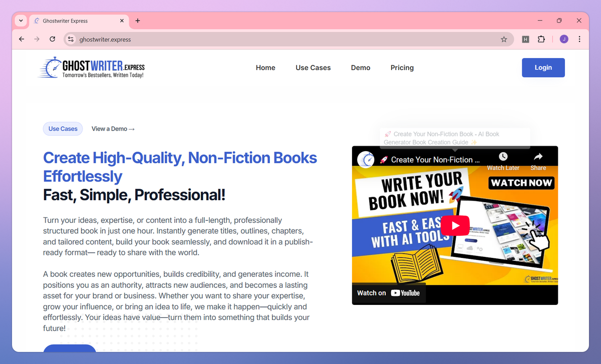Open the tab search dropdown arrow
This screenshot has height=364, width=601.
click(x=21, y=21)
